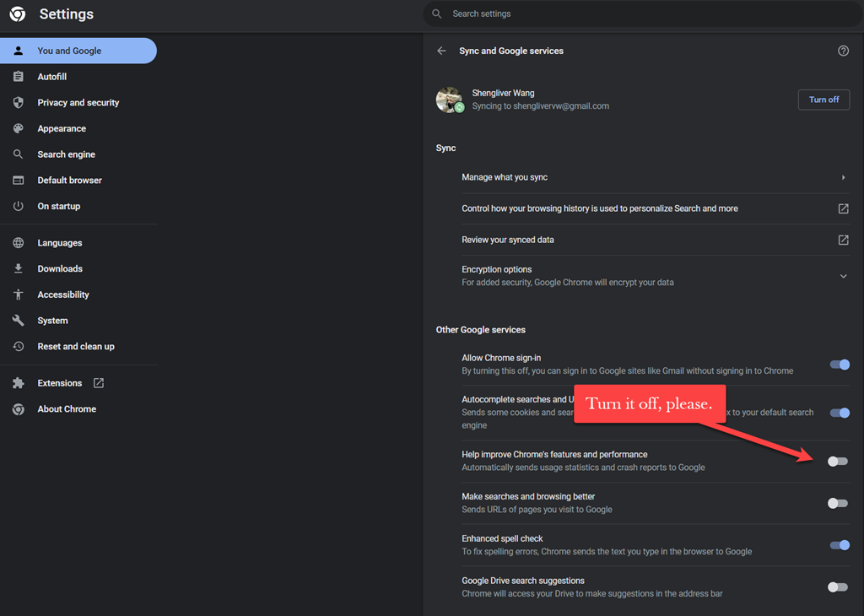Turn off Enhanced spell check switch
Viewport: 864px width, 616px height.
click(839, 545)
